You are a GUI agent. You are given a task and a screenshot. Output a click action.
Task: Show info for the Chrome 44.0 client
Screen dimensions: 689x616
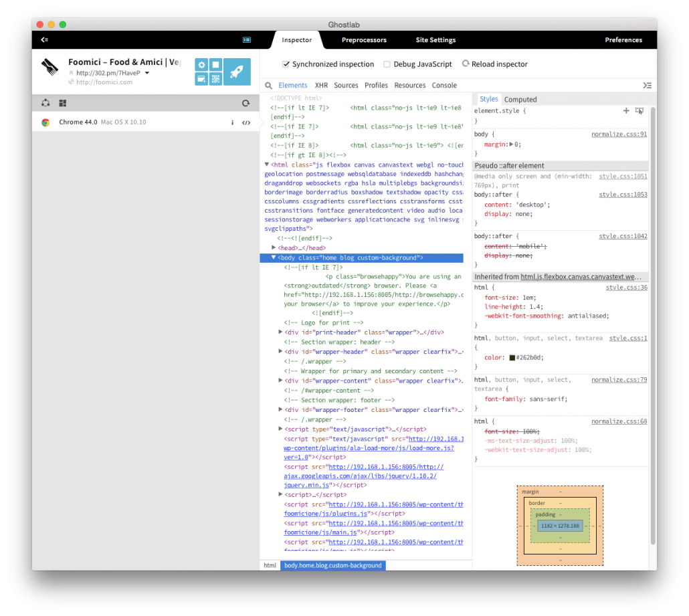(x=233, y=123)
